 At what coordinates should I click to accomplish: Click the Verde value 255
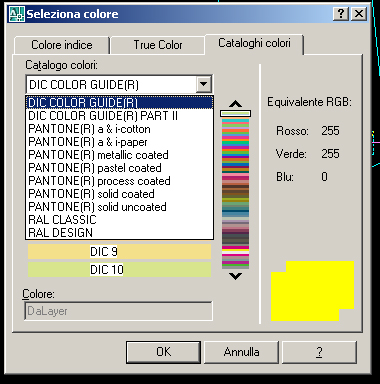pyautogui.click(x=330, y=154)
